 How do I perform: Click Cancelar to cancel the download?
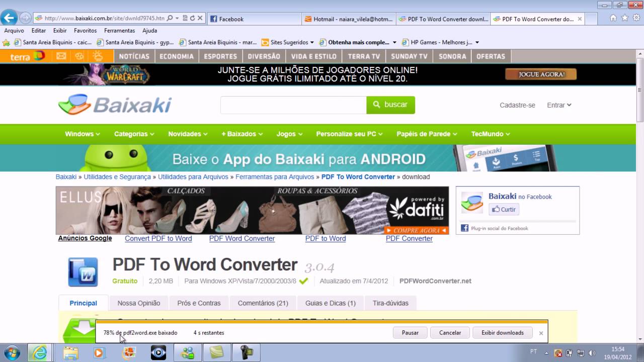tap(450, 332)
